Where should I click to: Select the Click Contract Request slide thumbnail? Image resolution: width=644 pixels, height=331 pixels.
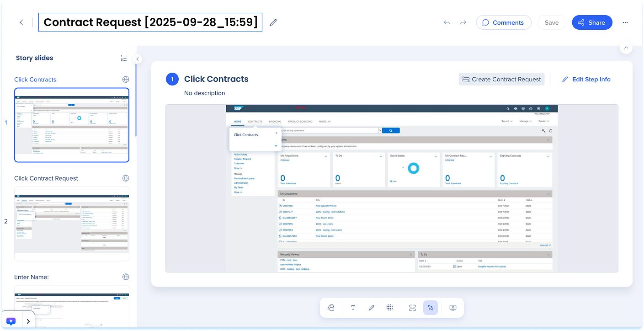[72, 223]
